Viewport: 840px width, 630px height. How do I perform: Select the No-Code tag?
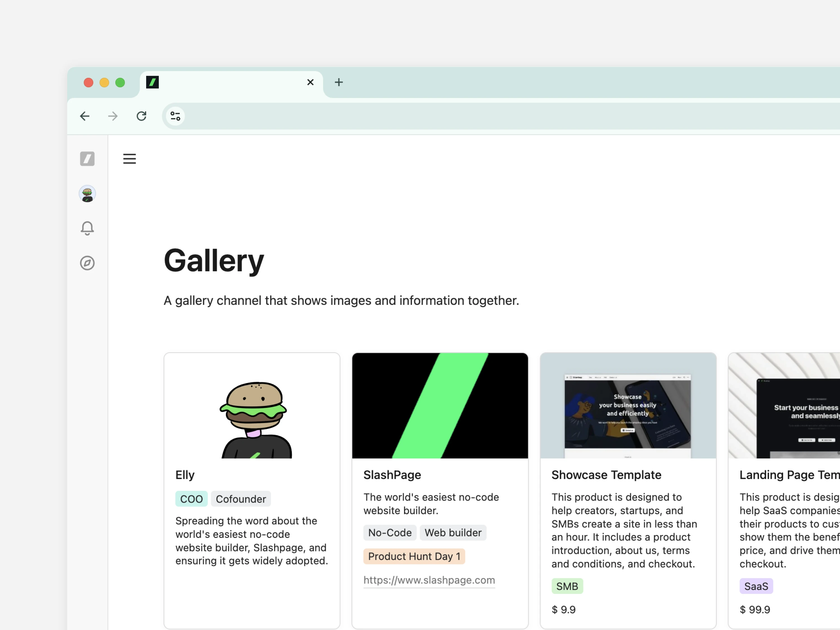(390, 533)
